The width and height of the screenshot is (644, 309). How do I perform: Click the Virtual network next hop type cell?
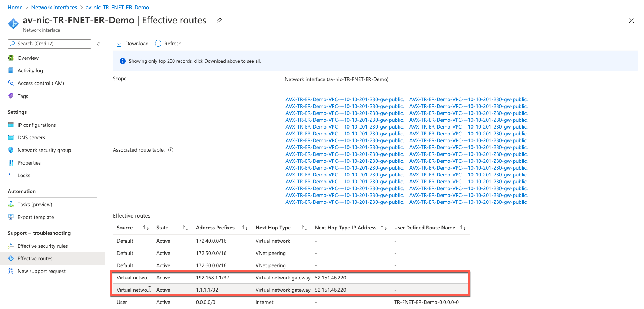coord(273,241)
